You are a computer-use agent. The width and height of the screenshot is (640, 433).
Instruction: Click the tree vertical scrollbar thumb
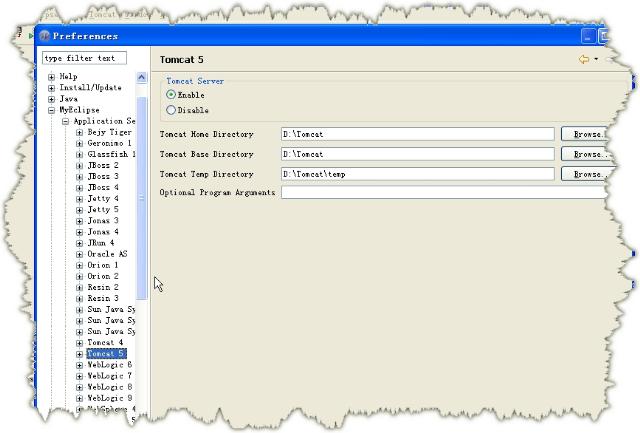142,198
